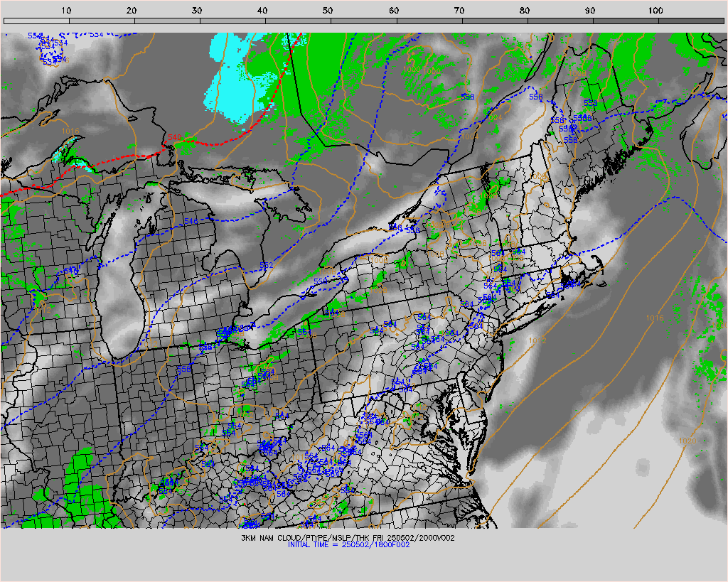Click the orange "1004" label in Quebec
This screenshot has height=582, width=728.
point(469,136)
